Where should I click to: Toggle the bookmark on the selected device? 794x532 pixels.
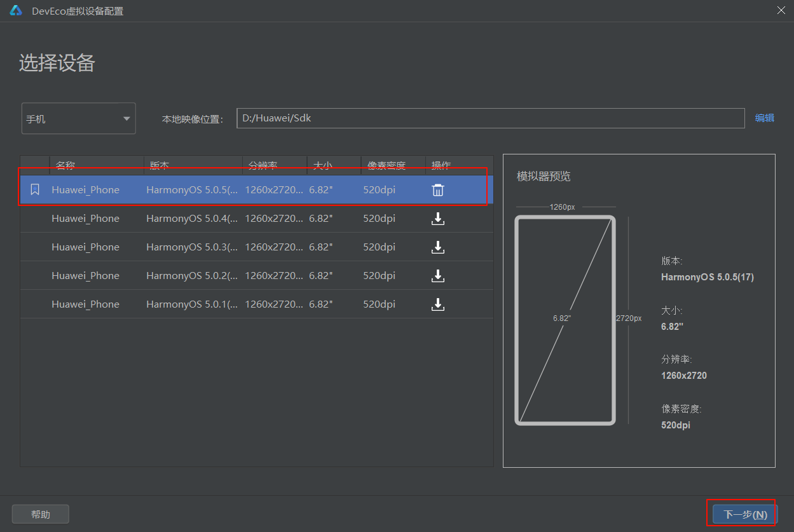tap(34, 189)
